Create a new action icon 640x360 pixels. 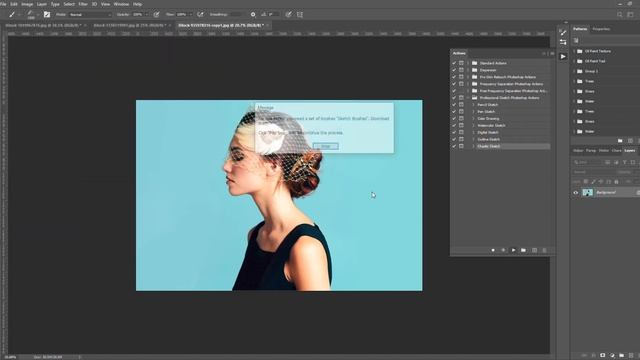click(534, 250)
